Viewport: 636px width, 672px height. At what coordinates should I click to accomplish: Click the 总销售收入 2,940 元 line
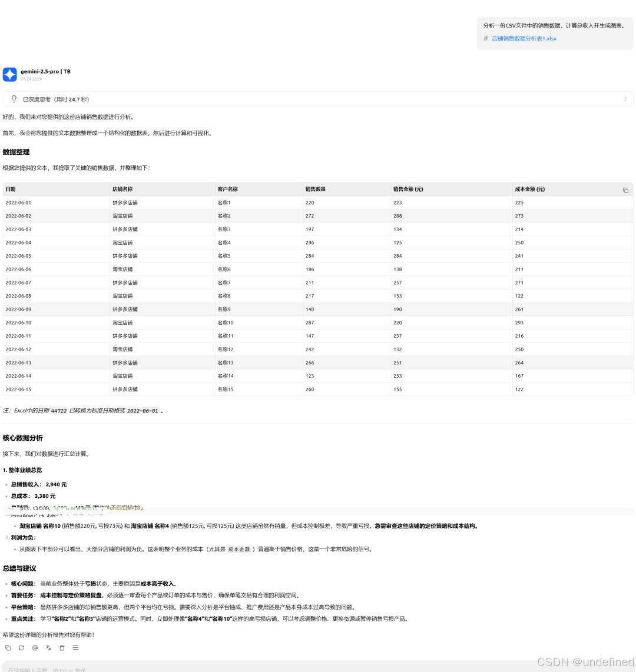[x=39, y=484]
